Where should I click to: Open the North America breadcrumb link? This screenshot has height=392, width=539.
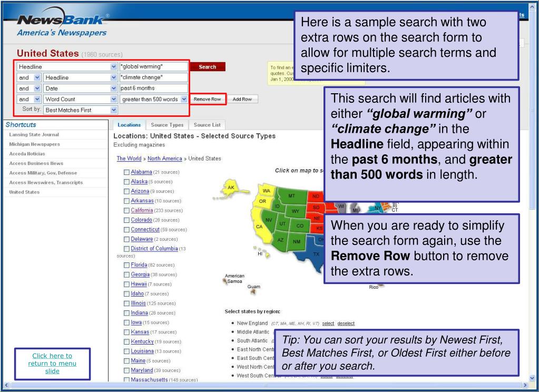165,159
